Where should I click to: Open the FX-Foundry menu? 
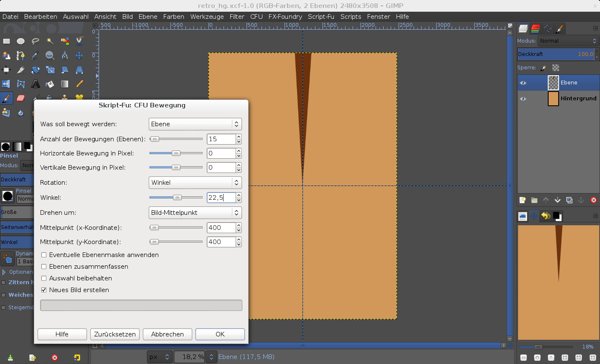(285, 17)
